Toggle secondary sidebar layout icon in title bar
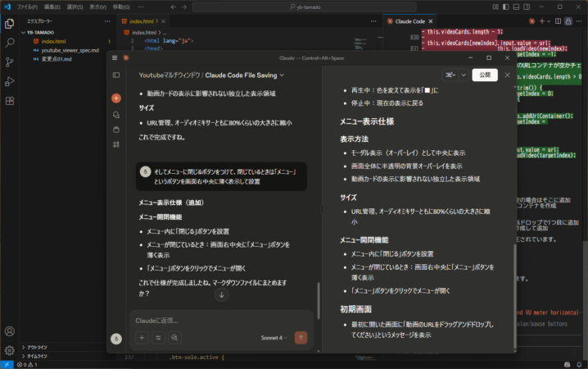Viewport: 588px width, 369px height. 527,7
